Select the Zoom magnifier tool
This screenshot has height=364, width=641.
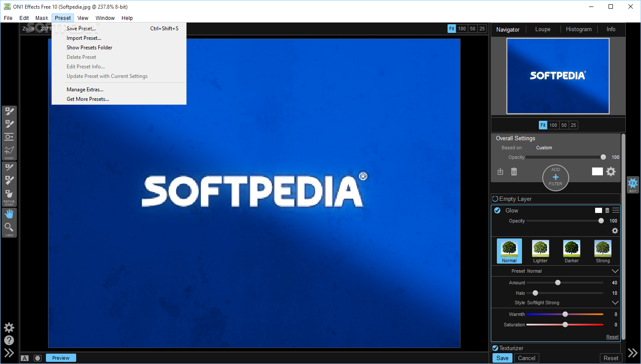point(9,227)
